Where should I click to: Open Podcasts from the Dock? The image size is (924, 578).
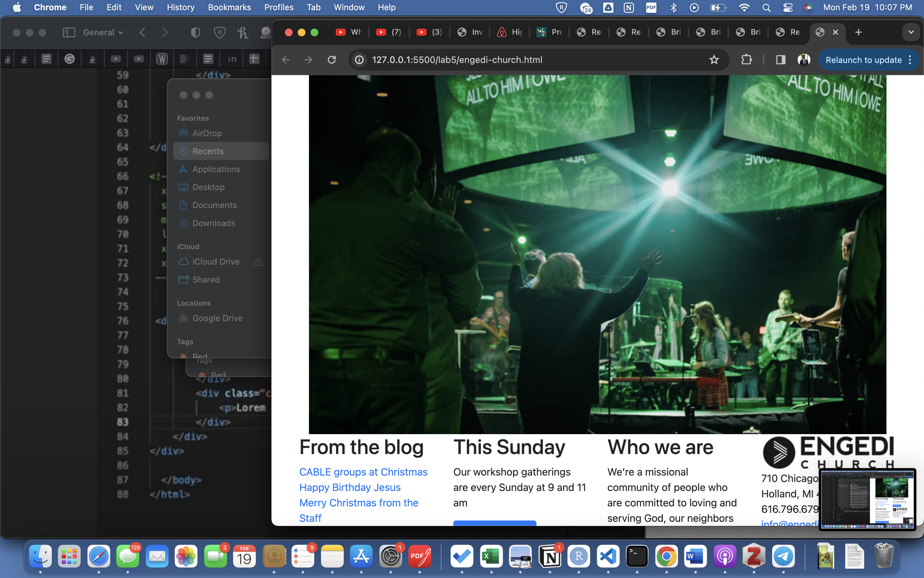click(x=725, y=556)
